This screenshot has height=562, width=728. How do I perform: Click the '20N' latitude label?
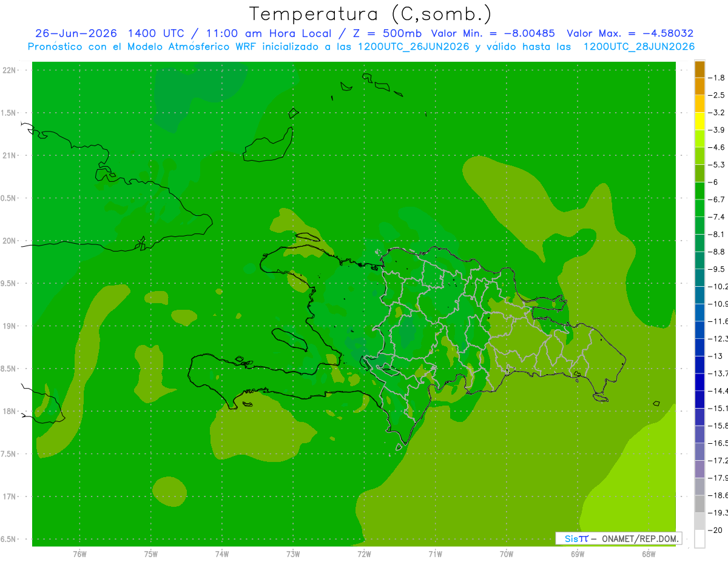click(10, 241)
